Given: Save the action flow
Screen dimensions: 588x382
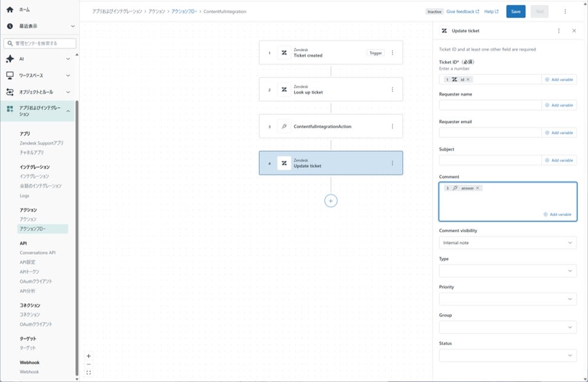Looking at the screenshot, I should tap(515, 12).
